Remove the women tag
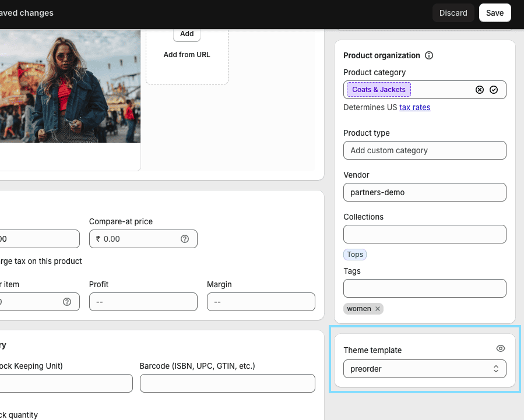Screen dimensions: 524x420 click(378, 309)
